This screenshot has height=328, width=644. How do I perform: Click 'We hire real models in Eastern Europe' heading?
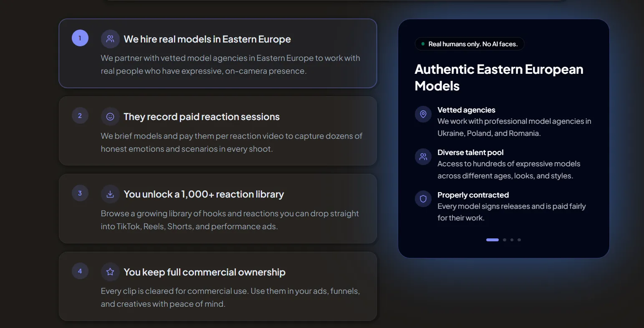coord(207,39)
